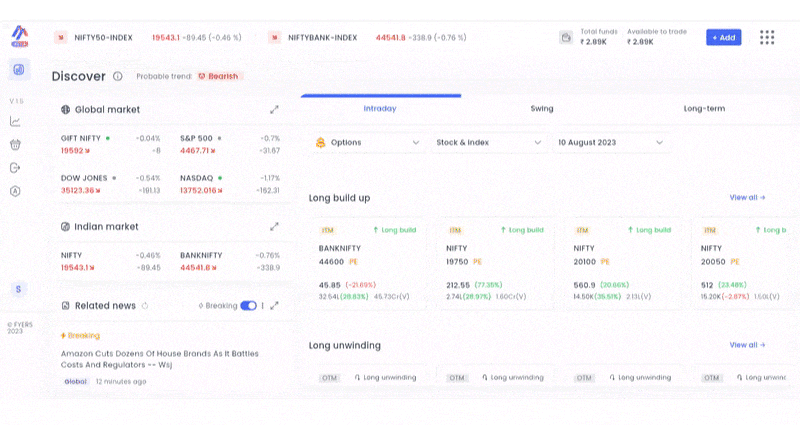Expand the Indian market panel

click(x=274, y=227)
